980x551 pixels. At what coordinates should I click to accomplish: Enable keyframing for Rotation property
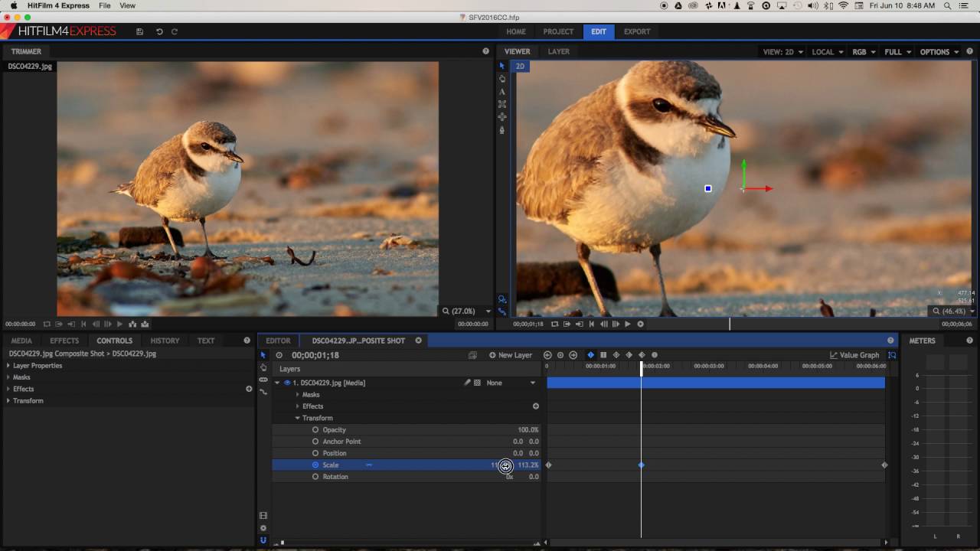click(x=315, y=477)
